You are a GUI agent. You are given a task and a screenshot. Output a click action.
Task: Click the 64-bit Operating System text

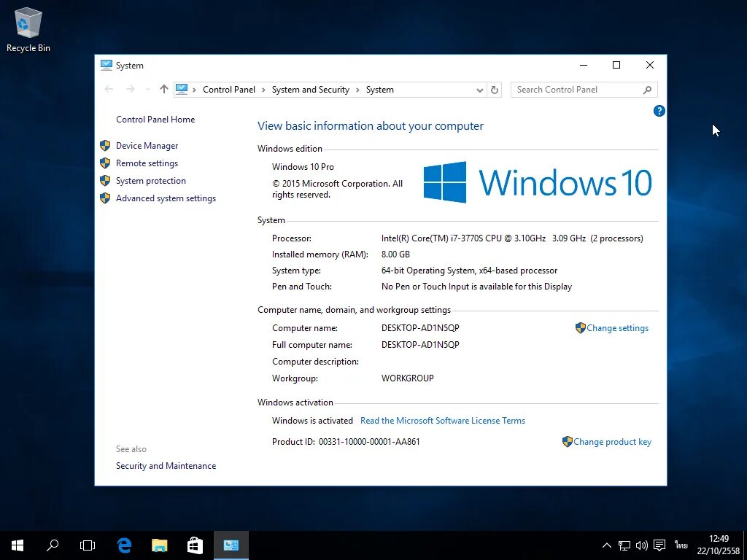469,271
